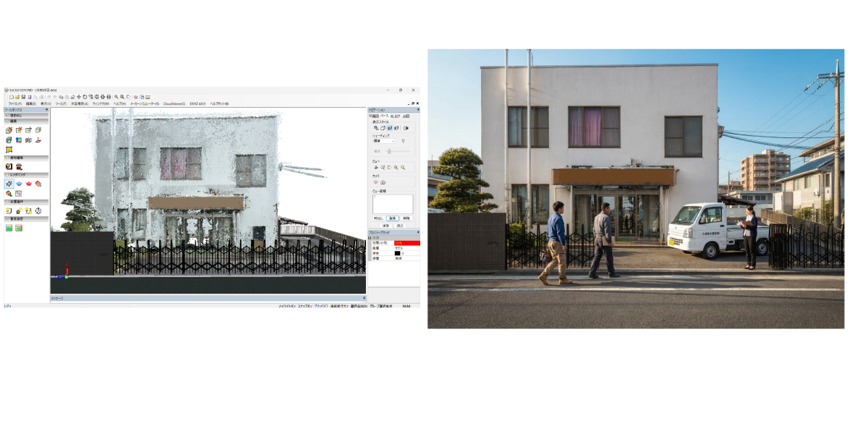
Task: Select the red teapot rendering icon
Action: tap(29, 184)
